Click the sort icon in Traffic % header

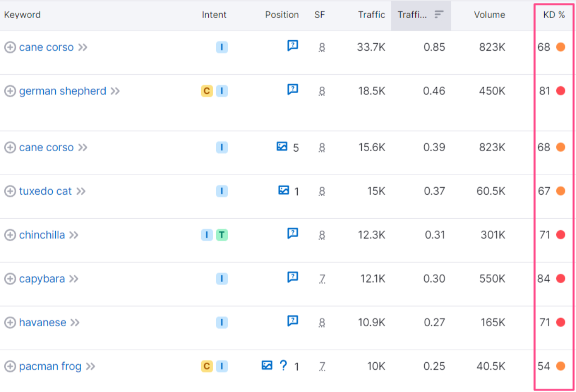pos(439,14)
